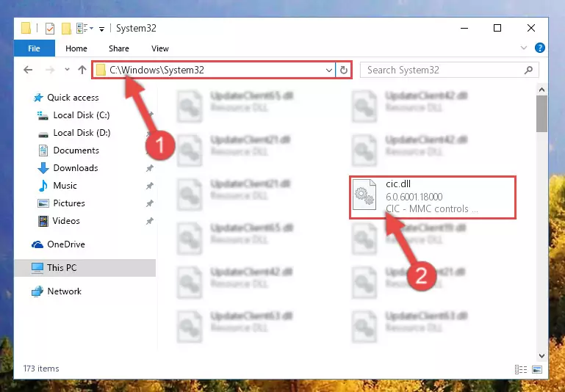The image size is (565, 392).
Task: Open Local Disk (C:) in sidebar
Action: (82, 115)
